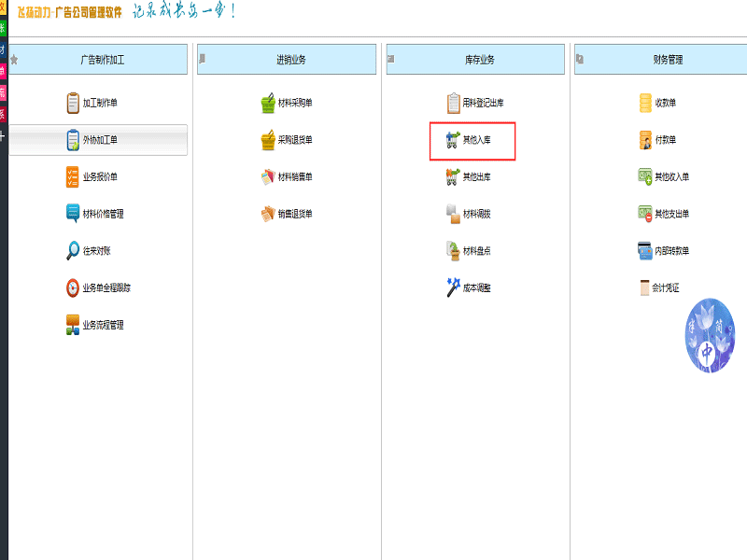The image size is (747, 560).
Task: Click the 往来对账 magnifier icon
Action: (73, 251)
